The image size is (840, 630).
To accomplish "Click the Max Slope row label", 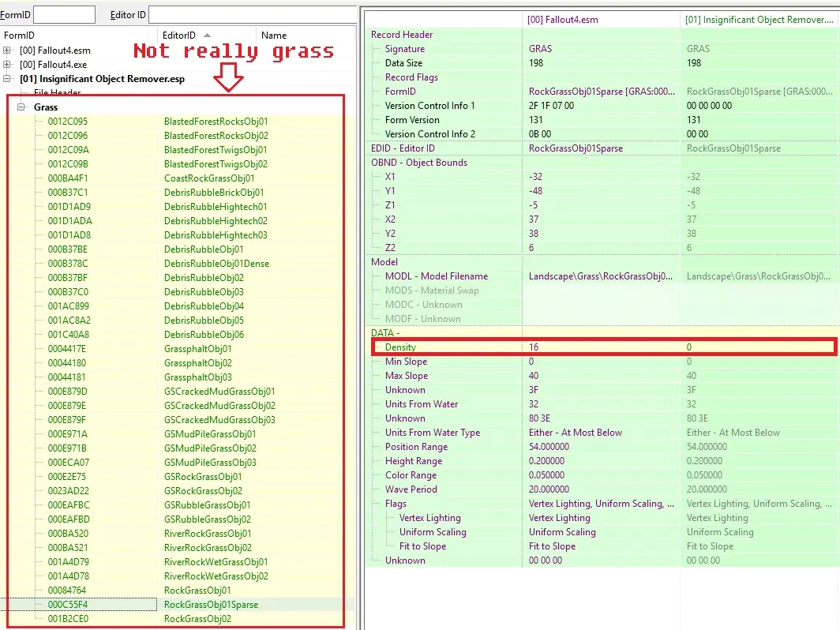I will coord(406,376).
